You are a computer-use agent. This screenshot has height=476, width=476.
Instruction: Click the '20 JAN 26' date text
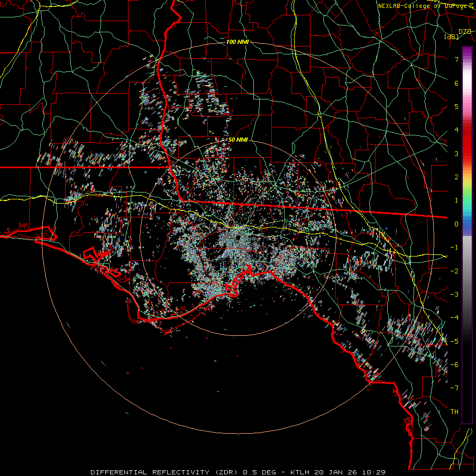point(335,472)
